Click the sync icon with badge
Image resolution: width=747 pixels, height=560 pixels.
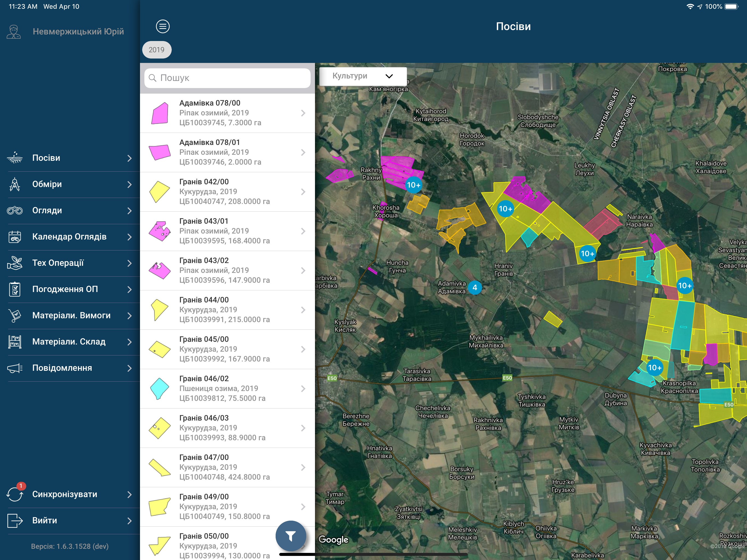pyautogui.click(x=15, y=493)
